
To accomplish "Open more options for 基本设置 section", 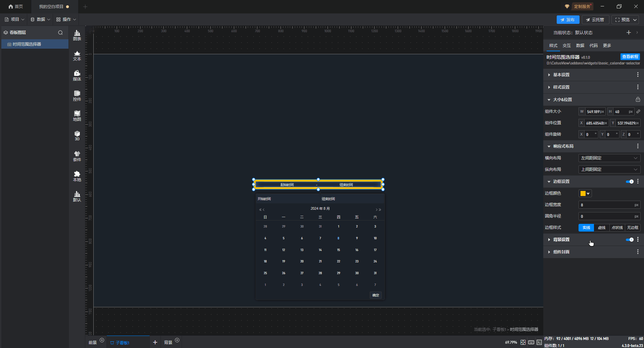I will pyautogui.click(x=638, y=74).
